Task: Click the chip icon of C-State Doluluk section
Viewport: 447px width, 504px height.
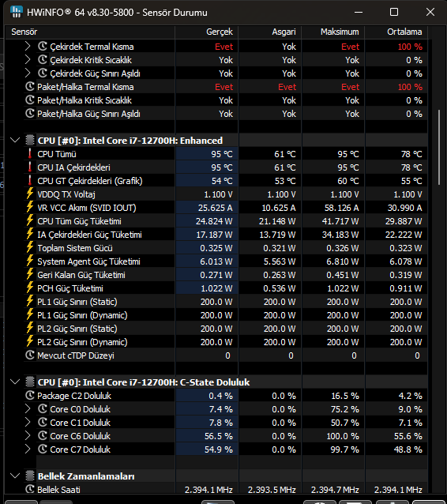Action: 30,382
